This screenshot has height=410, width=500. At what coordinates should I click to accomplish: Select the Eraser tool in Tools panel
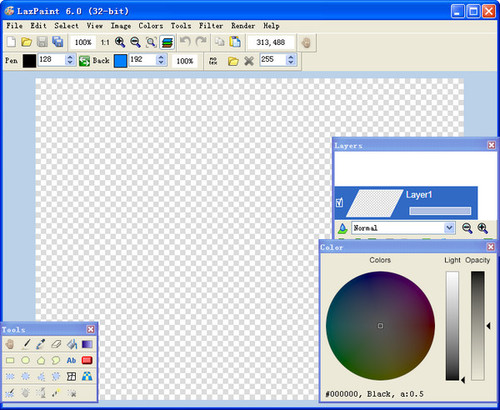tap(56, 344)
